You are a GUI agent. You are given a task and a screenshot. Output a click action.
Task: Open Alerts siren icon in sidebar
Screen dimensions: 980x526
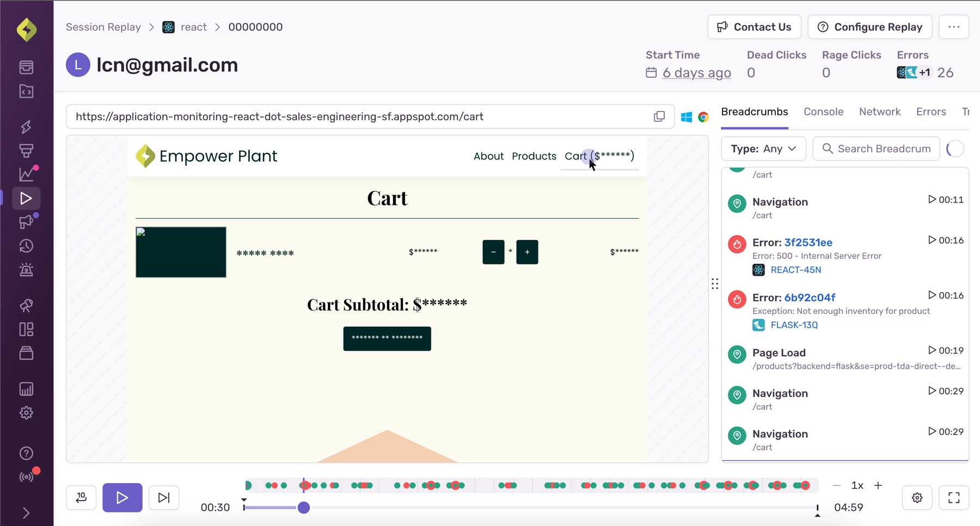26,270
